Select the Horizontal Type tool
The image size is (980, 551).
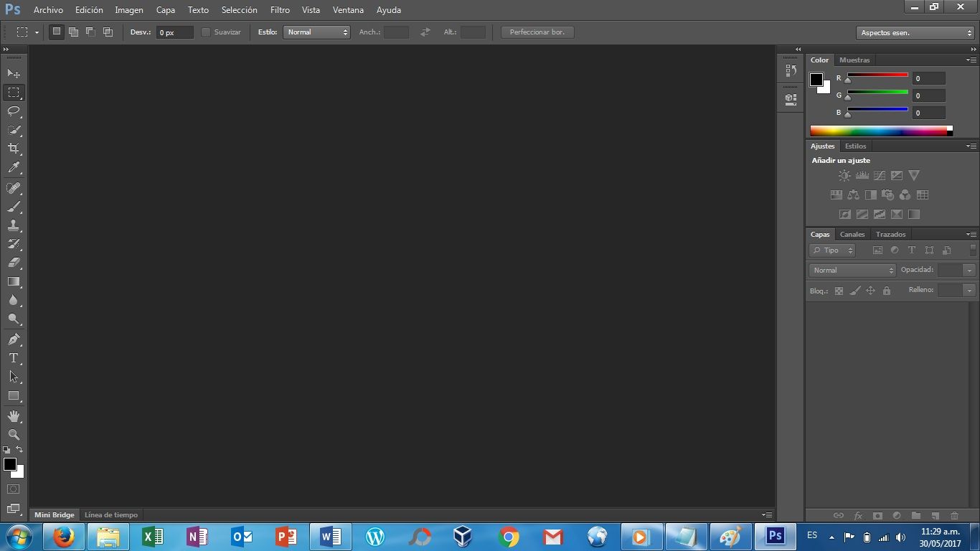14,358
